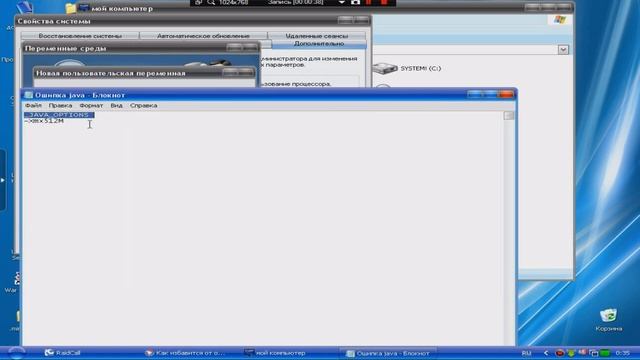Click the side panel arrow on left screen edge
This screenshot has width=640, height=360.
coord(2,180)
